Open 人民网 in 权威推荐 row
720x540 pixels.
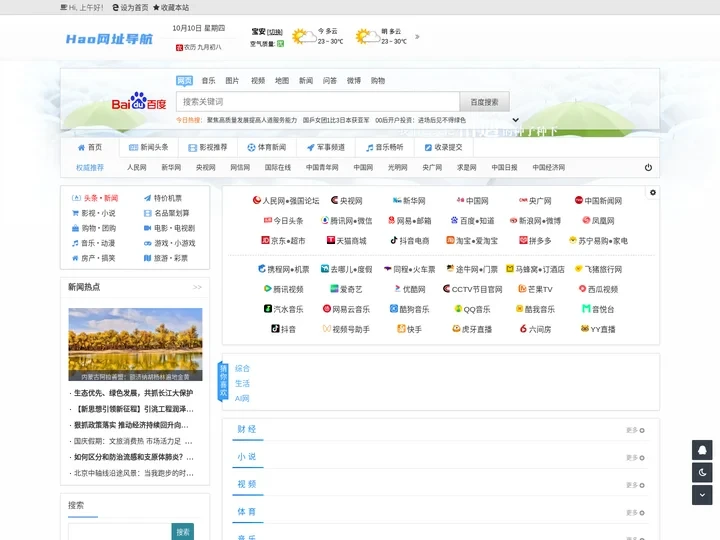(x=137, y=168)
